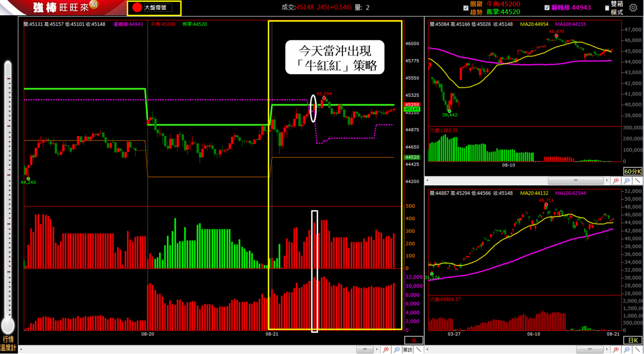Click the 日K timeframe label
This screenshot has width=644, height=354.
(632, 340)
